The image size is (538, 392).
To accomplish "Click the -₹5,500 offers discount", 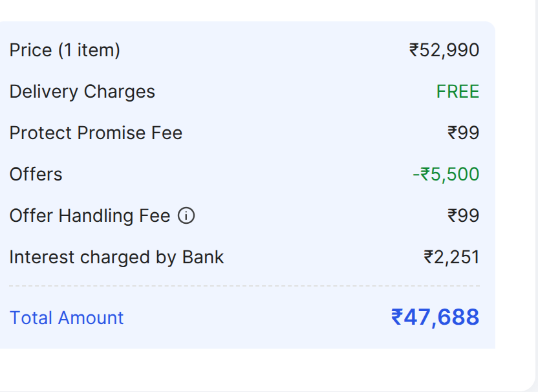I will click(446, 175).
